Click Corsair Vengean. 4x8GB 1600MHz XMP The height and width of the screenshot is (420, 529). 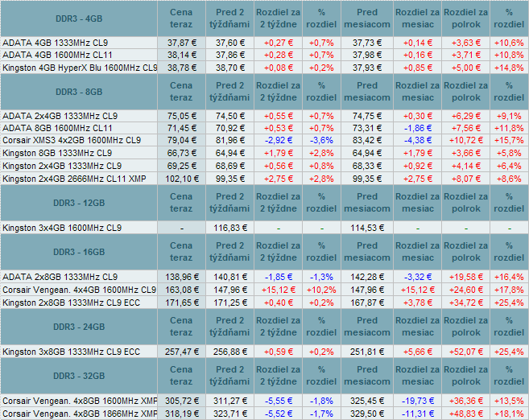point(80,401)
